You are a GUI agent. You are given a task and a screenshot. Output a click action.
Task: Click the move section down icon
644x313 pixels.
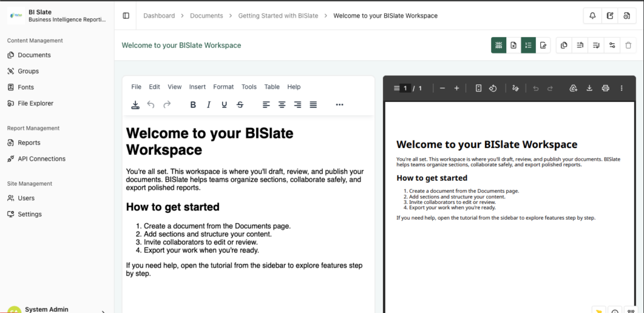[x=596, y=45]
